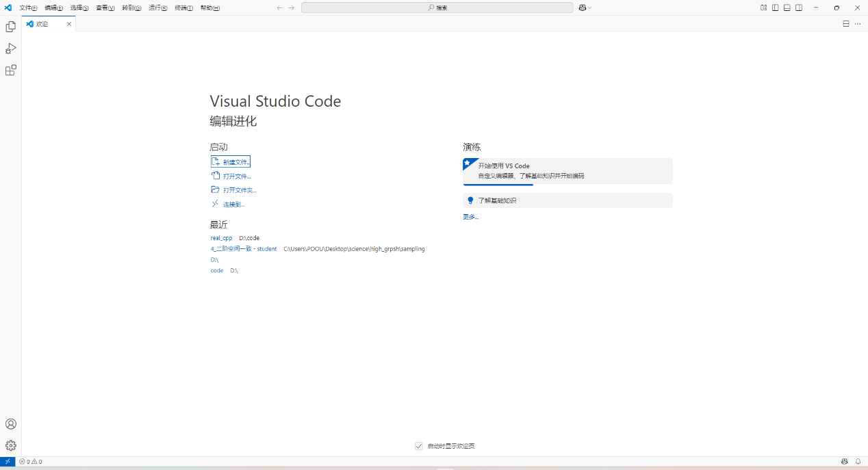Click the remote icon beside 连接到
Image resolution: width=868 pixels, height=470 pixels.
(x=216, y=204)
